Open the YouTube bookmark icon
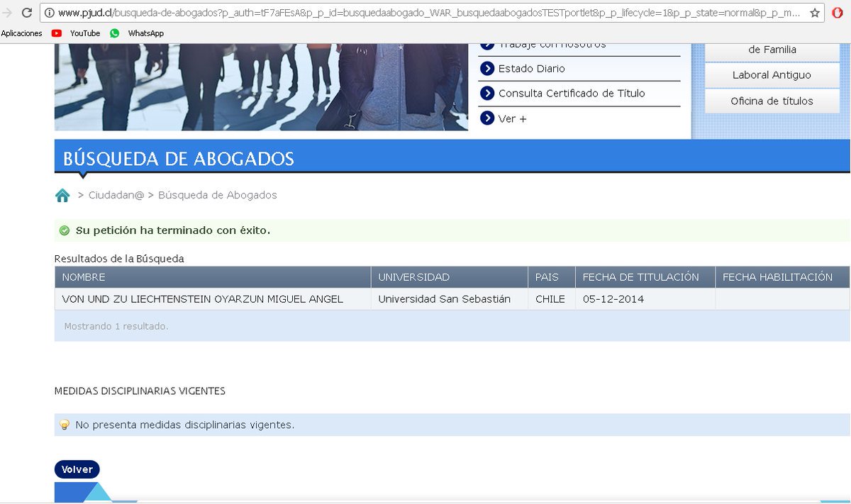 pos(57,33)
